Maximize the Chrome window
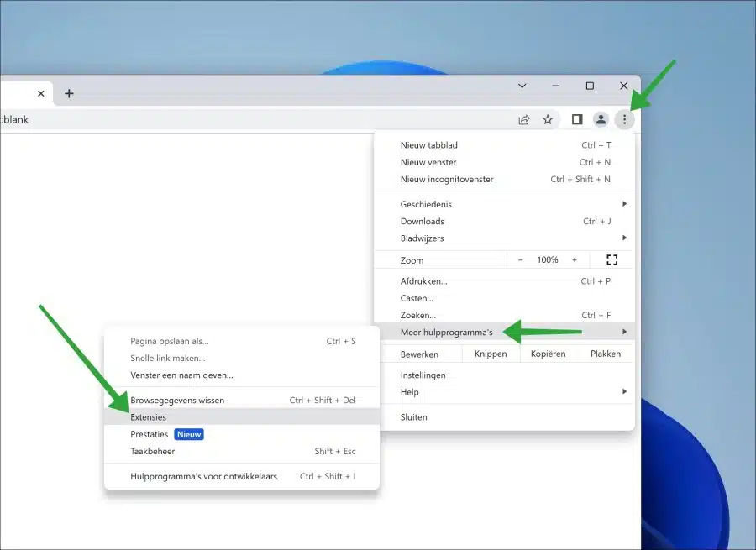 pyautogui.click(x=590, y=86)
